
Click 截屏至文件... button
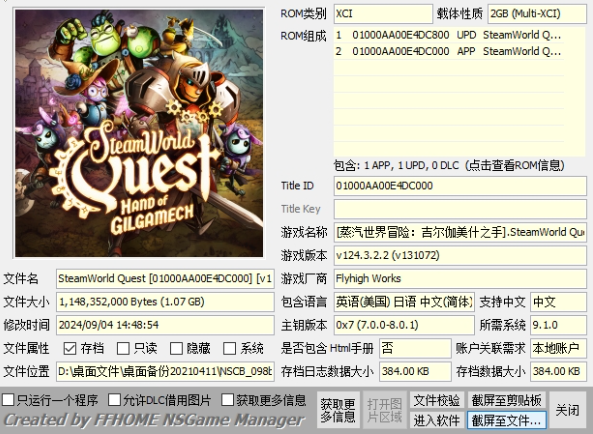point(507,420)
